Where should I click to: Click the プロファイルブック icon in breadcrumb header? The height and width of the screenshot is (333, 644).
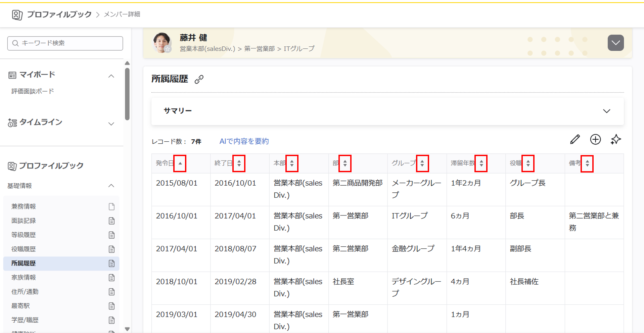pos(17,15)
